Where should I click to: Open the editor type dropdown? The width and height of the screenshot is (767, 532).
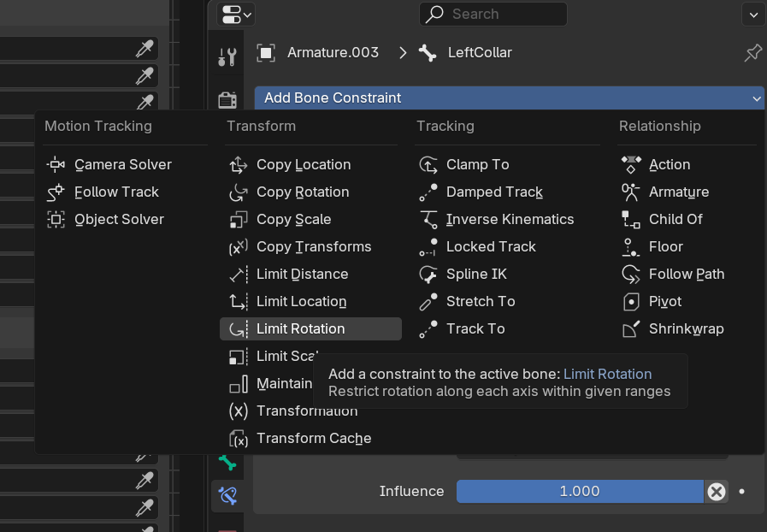pyautogui.click(x=236, y=15)
